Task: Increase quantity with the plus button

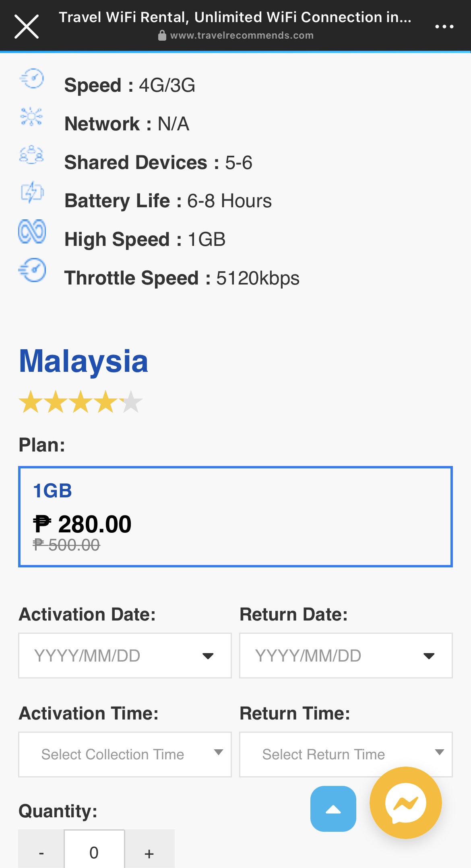Action: (x=149, y=849)
